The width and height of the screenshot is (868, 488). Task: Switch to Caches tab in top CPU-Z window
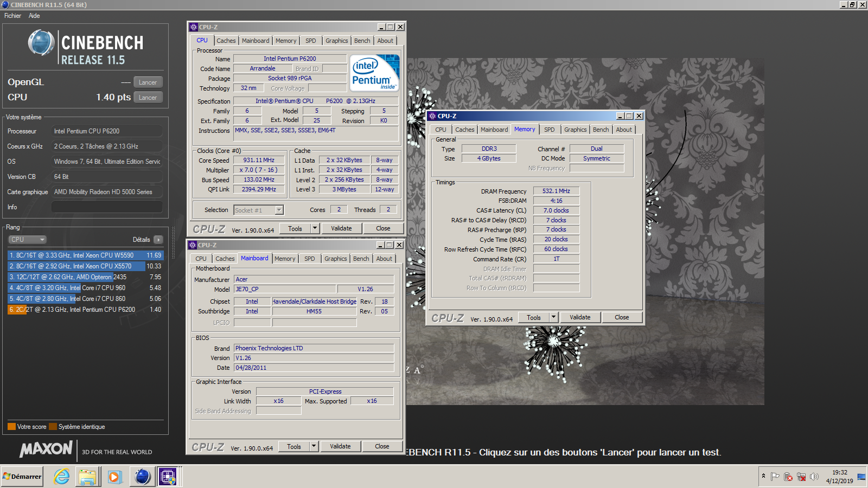[x=226, y=41]
